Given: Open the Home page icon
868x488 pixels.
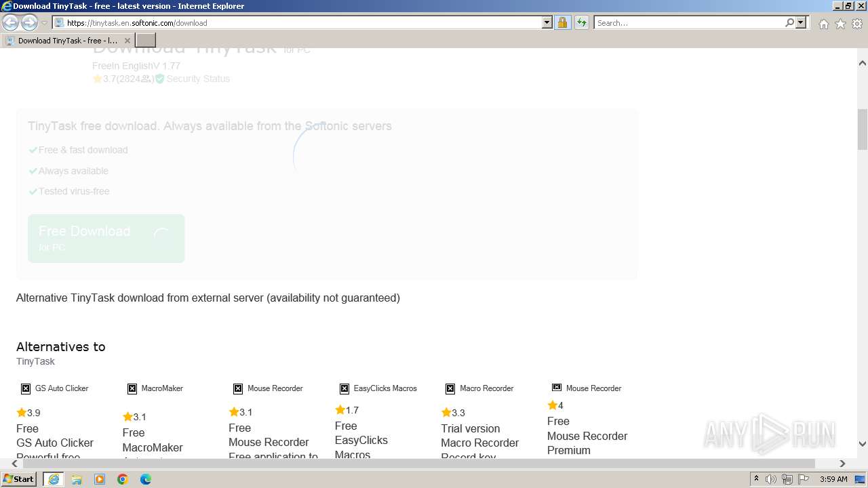Looking at the screenshot, I should tap(823, 24).
